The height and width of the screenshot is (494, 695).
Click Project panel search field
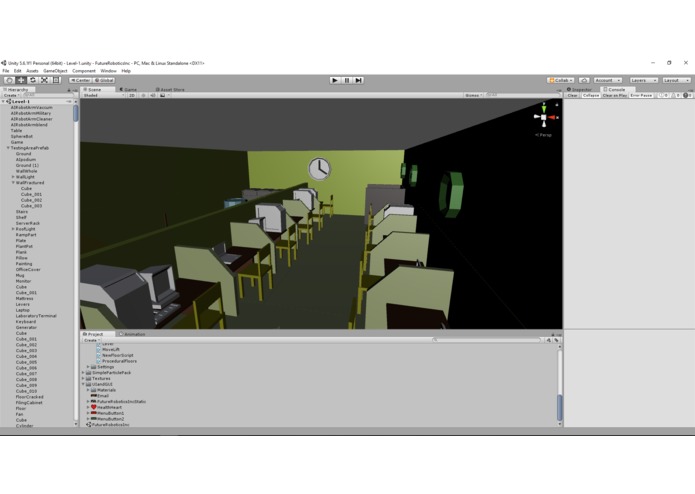[487, 340]
